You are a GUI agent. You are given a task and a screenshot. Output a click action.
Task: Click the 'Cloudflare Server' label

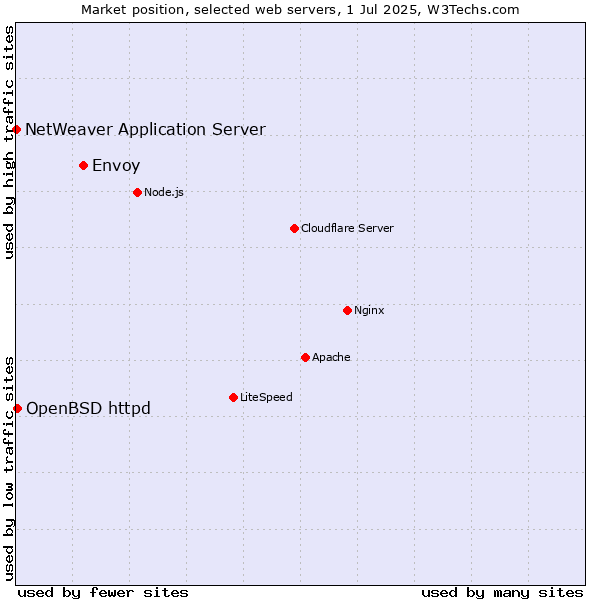click(x=347, y=228)
